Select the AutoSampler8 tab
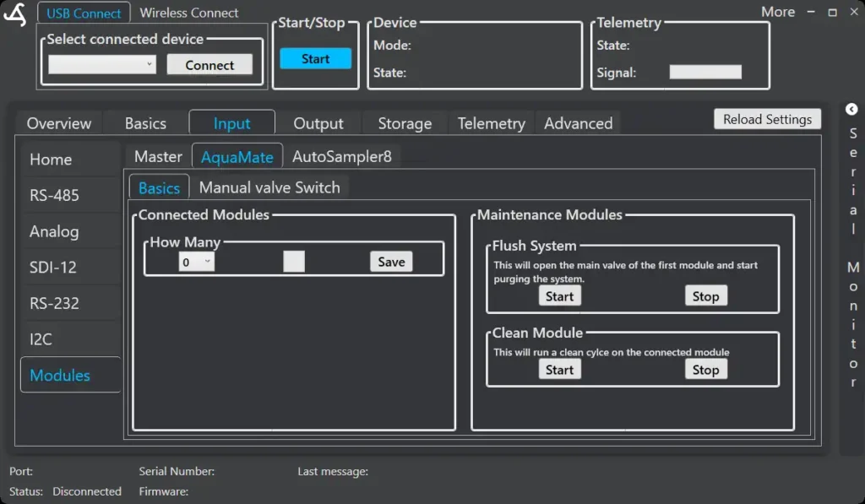Screen dimensions: 865x504 click(x=341, y=156)
